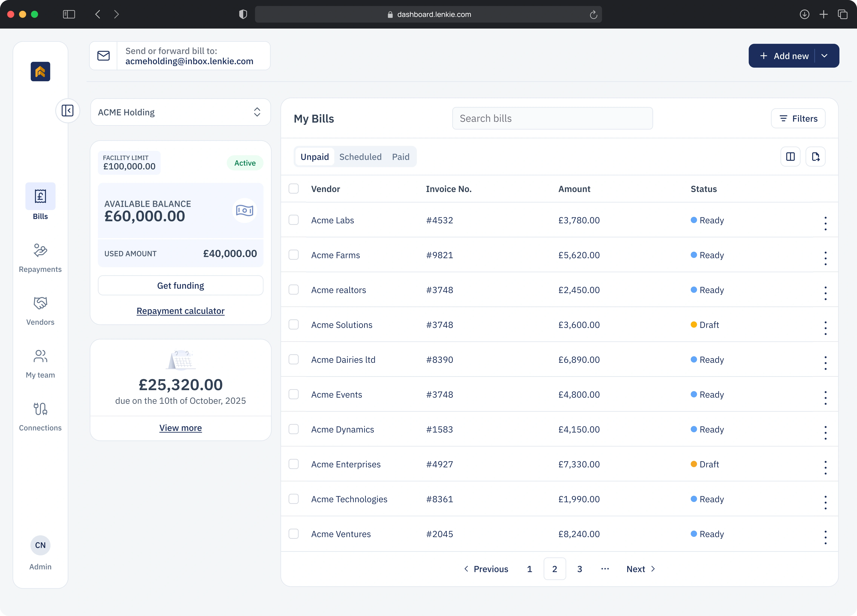Click the Search bills field

[x=552, y=118]
